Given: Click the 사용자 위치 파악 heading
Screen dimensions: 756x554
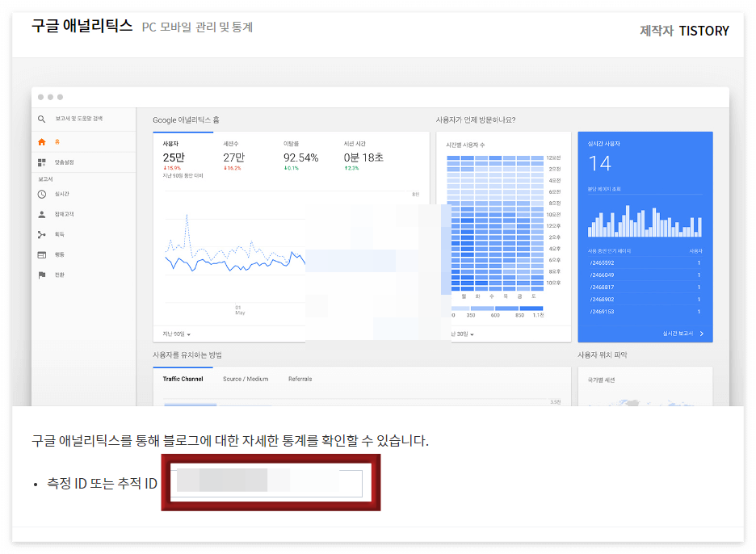Looking at the screenshot, I should (x=603, y=355).
